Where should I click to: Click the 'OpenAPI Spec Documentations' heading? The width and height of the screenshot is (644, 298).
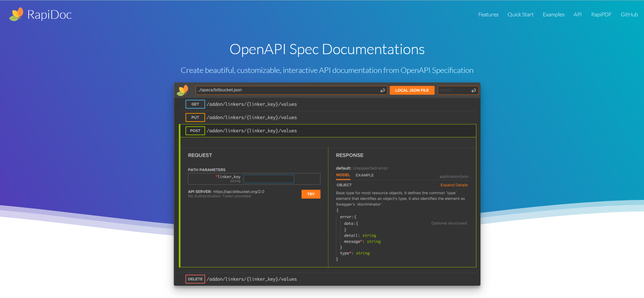tap(327, 49)
